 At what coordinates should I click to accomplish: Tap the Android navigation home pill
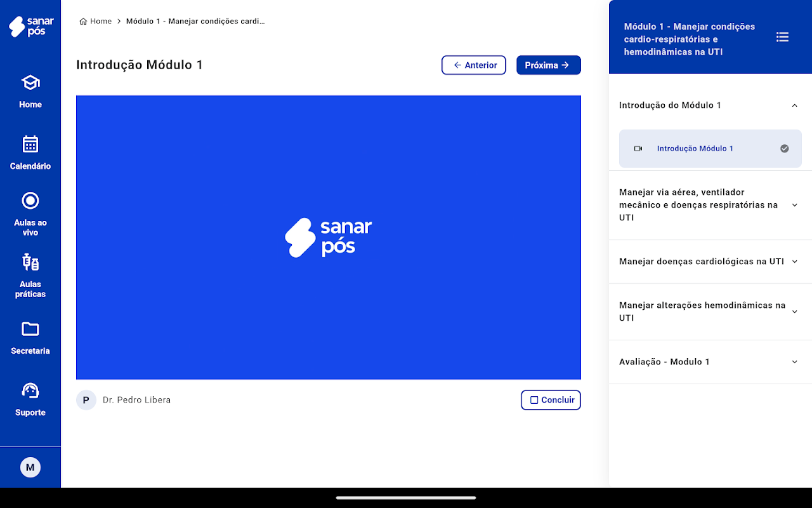[406, 498]
